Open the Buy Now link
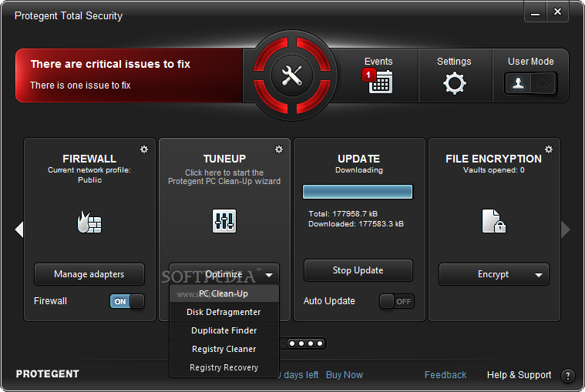 (345, 375)
